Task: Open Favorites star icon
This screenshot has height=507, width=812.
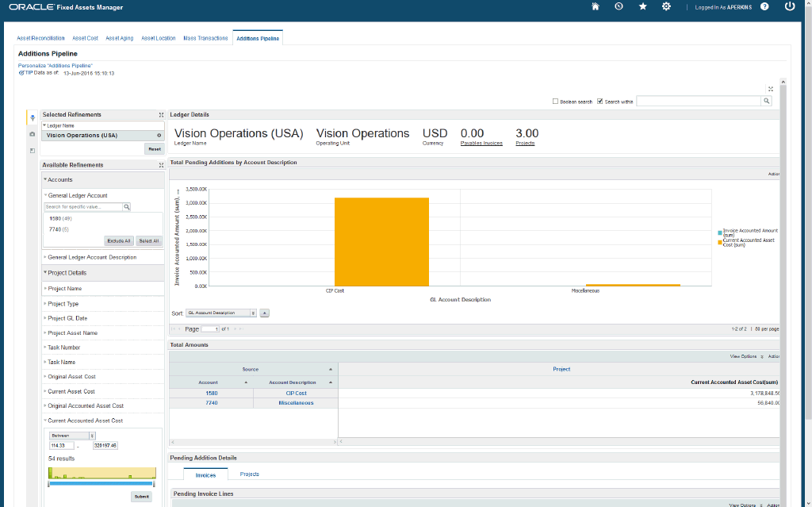Action: 642,6
